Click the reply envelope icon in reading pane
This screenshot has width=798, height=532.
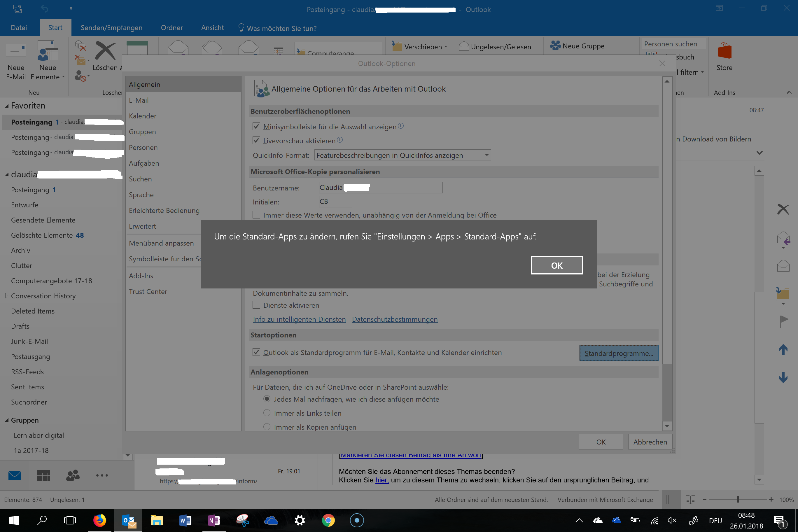(x=783, y=238)
